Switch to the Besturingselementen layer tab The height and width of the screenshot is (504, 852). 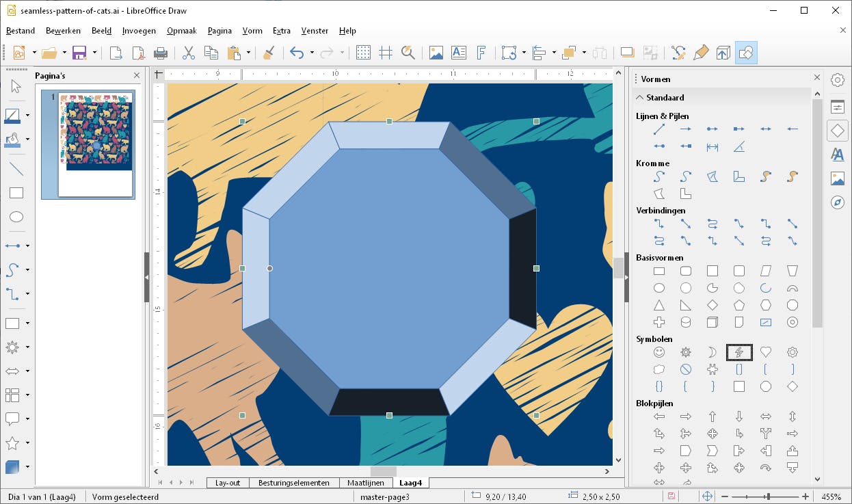click(293, 483)
